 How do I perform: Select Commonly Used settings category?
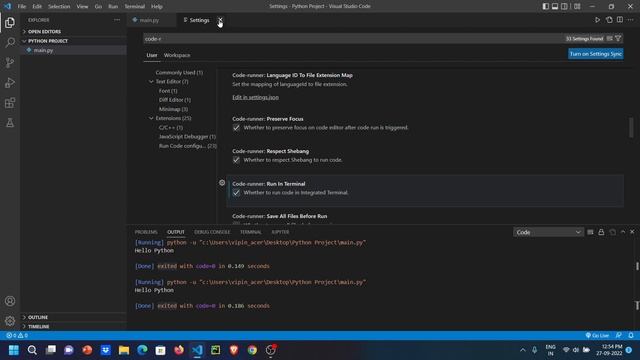[179, 73]
